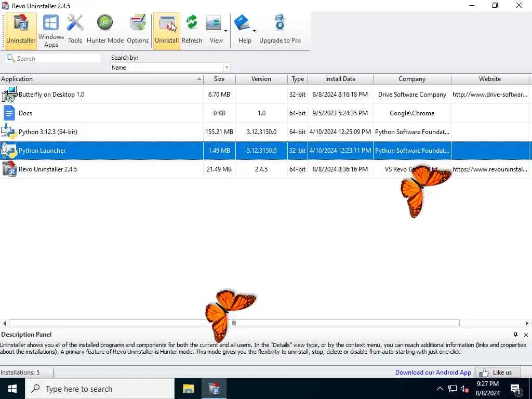
Task: Expand the Help dropdown arrow
Action: pyautogui.click(x=254, y=31)
